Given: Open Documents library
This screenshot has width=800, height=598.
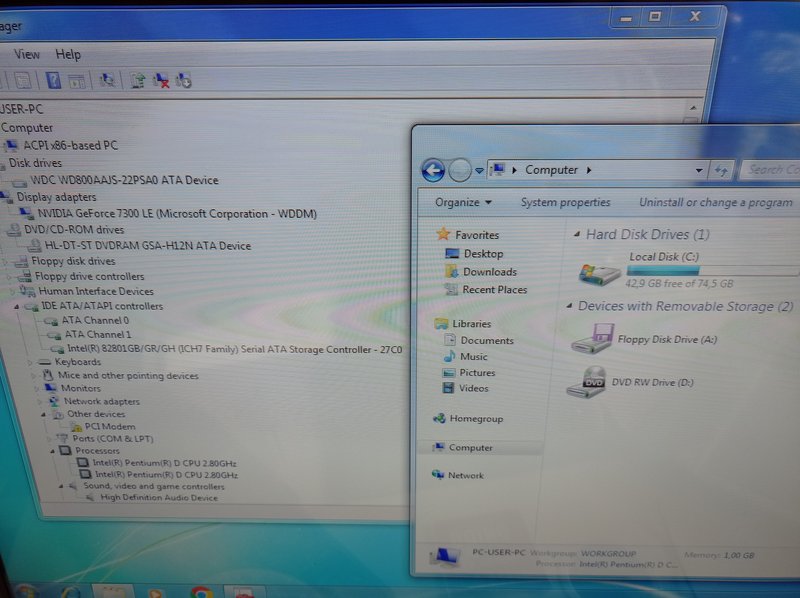Looking at the screenshot, I should point(487,340).
